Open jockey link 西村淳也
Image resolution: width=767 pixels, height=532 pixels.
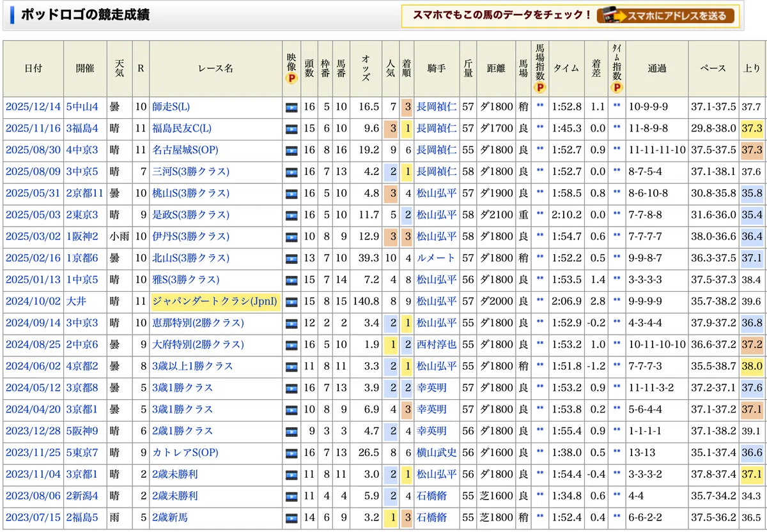(x=437, y=345)
